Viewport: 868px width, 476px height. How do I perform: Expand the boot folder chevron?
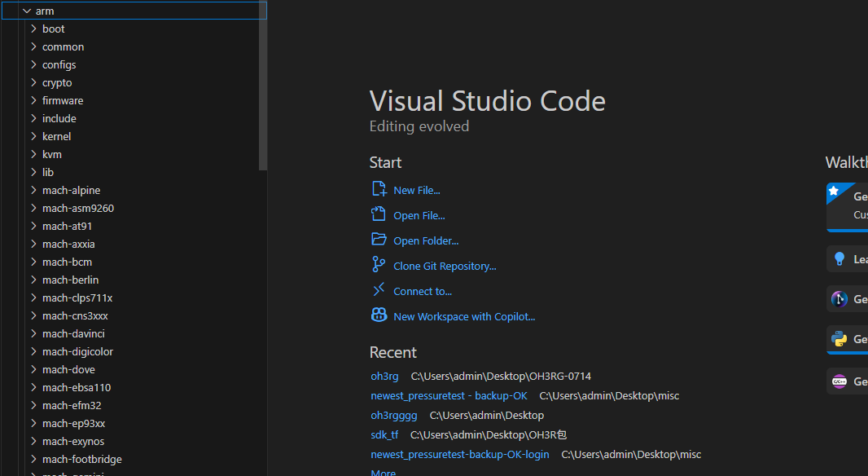(33, 29)
